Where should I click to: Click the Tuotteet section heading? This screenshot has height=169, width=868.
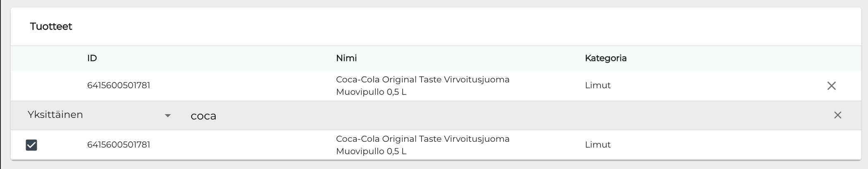point(51,26)
